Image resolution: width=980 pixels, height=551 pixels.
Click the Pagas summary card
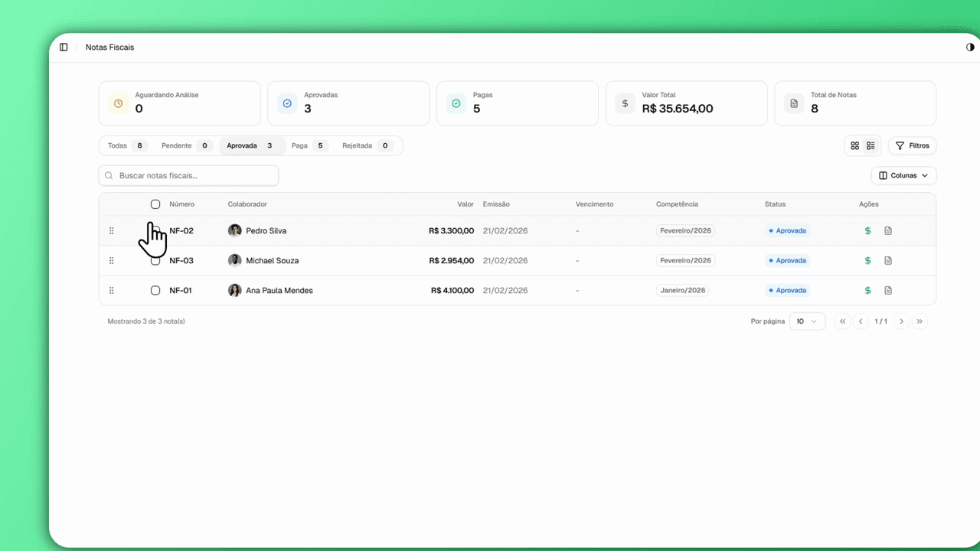coord(517,103)
